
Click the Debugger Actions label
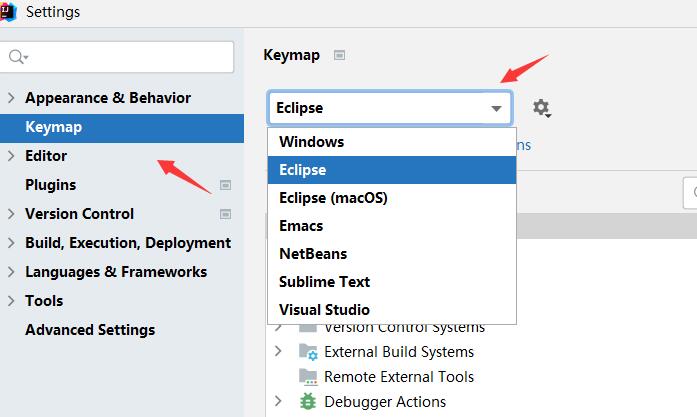pyautogui.click(x=385, y=402)
